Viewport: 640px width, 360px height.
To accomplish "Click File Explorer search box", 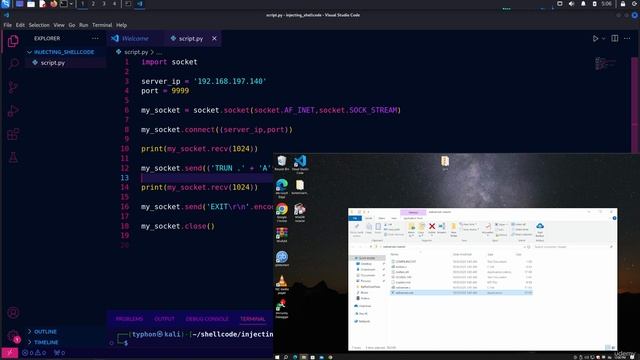I will point(573,247).
